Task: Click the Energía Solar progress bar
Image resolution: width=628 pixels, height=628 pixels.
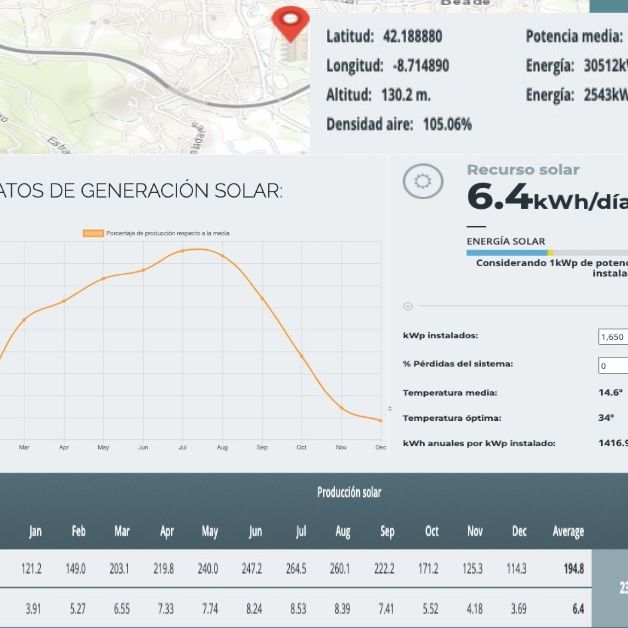Action: 547,253
